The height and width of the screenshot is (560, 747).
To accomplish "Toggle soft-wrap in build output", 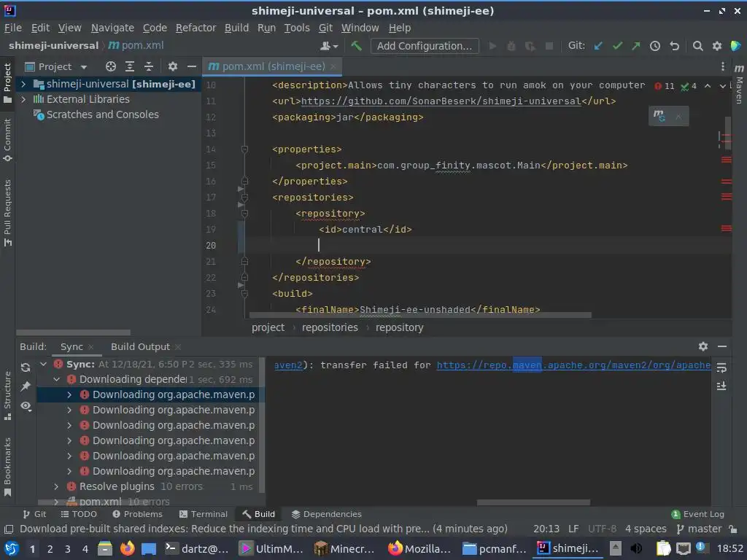I will 721,367.
